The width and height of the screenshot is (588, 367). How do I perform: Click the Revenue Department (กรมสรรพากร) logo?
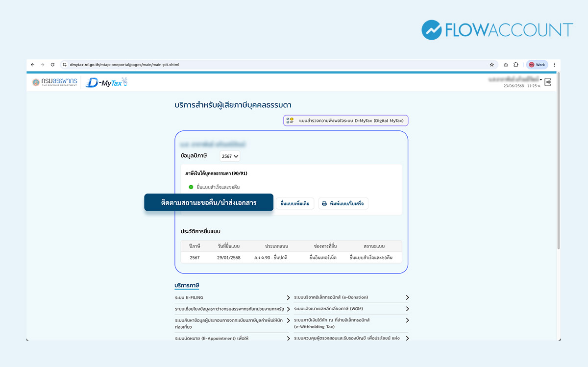[x=55, y=83]
